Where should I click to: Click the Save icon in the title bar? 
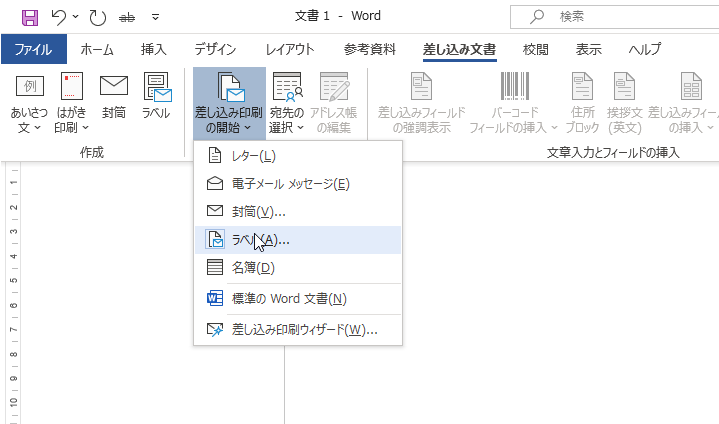[x=30, y=17]
